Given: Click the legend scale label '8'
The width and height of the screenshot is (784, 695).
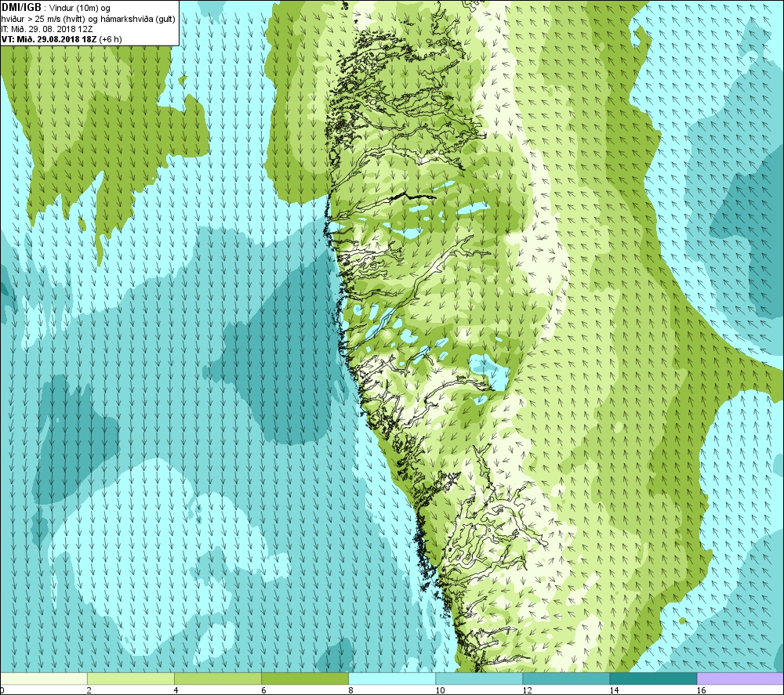Looking at the screenshot, I should 350,690.
